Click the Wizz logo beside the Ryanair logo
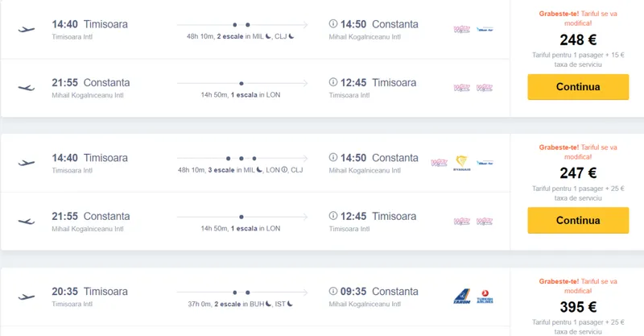This screenshot has height=336, width=644. click(440, 162)
